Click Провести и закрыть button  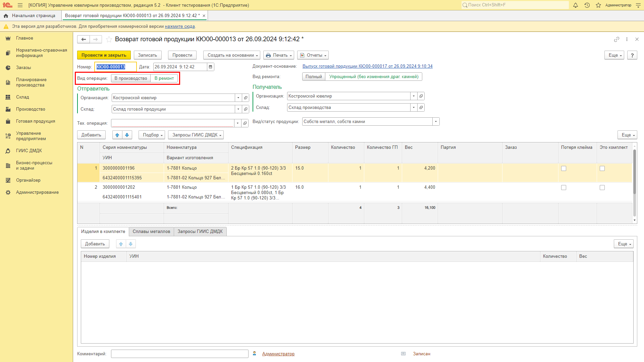point(104,55)
